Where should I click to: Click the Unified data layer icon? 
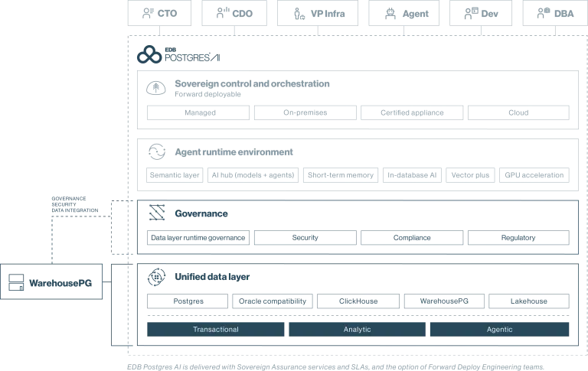157,277
